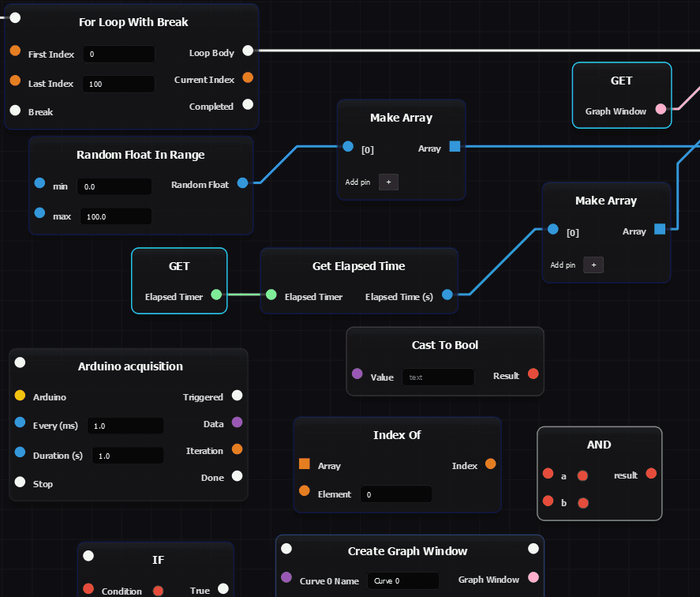Click the max field in Random Float In Range
700x597 pixels.
click(x=115, y=216)
